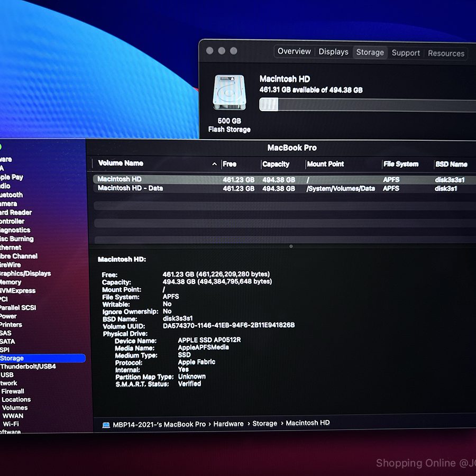Screen dimensions: 476x476
Task: Click the Macintosh HD drive icon
Action: tap(229, 92)
